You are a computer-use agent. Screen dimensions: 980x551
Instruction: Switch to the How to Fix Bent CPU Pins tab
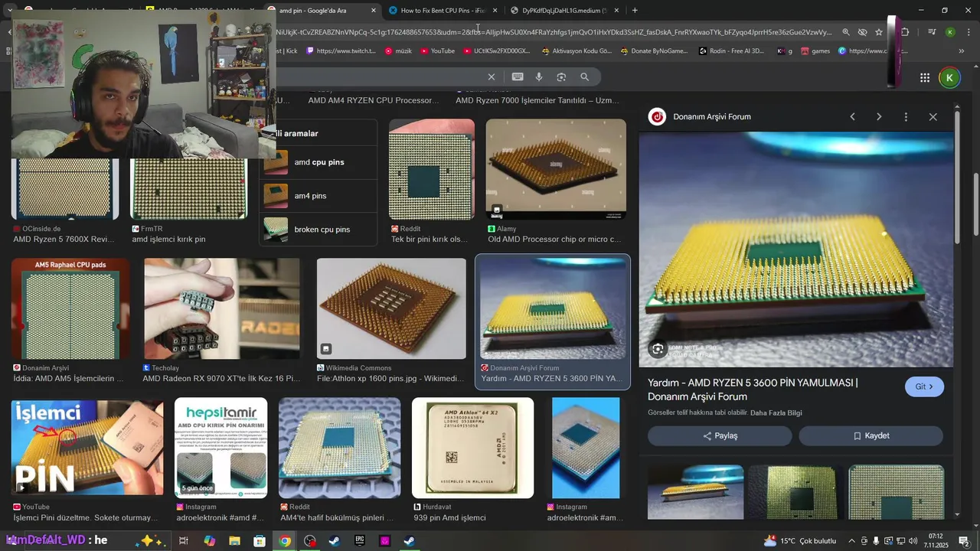[443, 11]
